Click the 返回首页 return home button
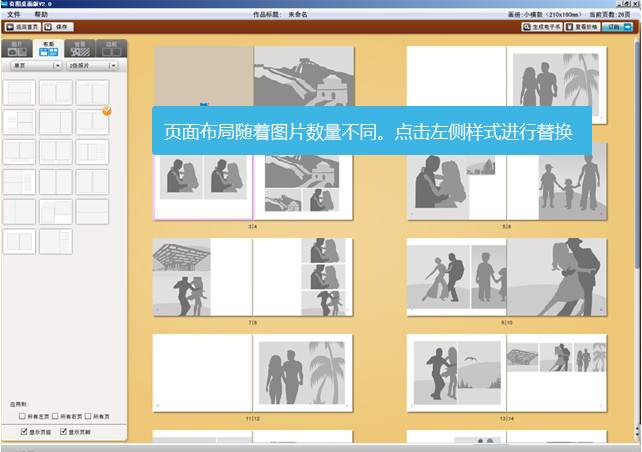 point(23,27)
